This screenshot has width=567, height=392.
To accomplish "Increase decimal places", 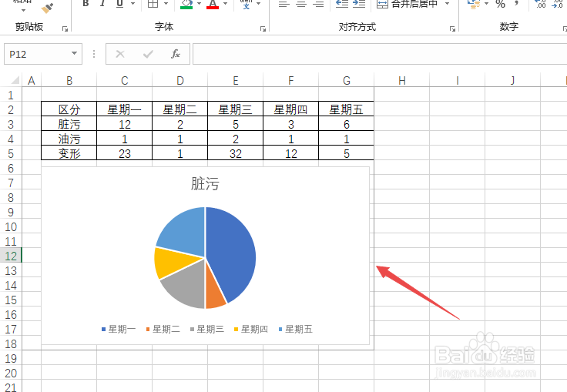I will click(540, 4).
